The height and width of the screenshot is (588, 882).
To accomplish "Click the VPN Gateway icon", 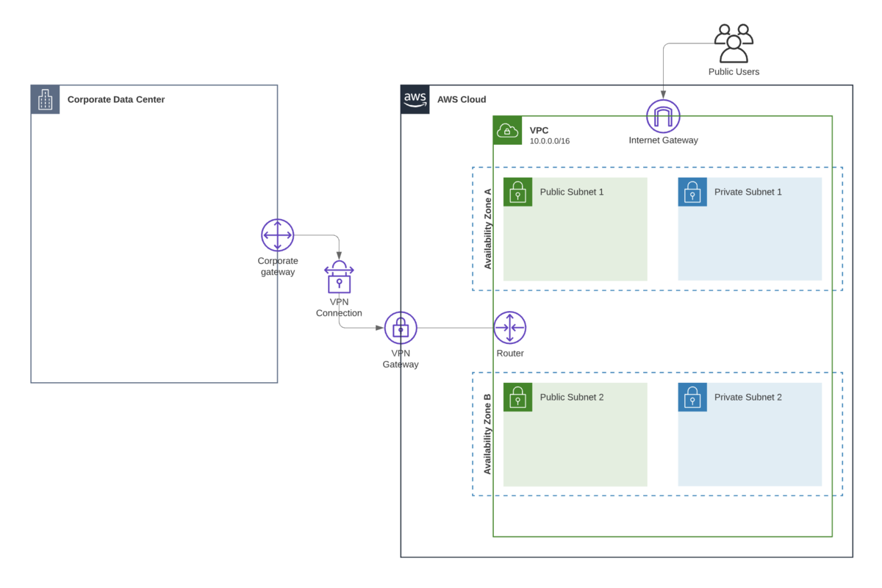I will pyautogui.click(x=401, y=328).
